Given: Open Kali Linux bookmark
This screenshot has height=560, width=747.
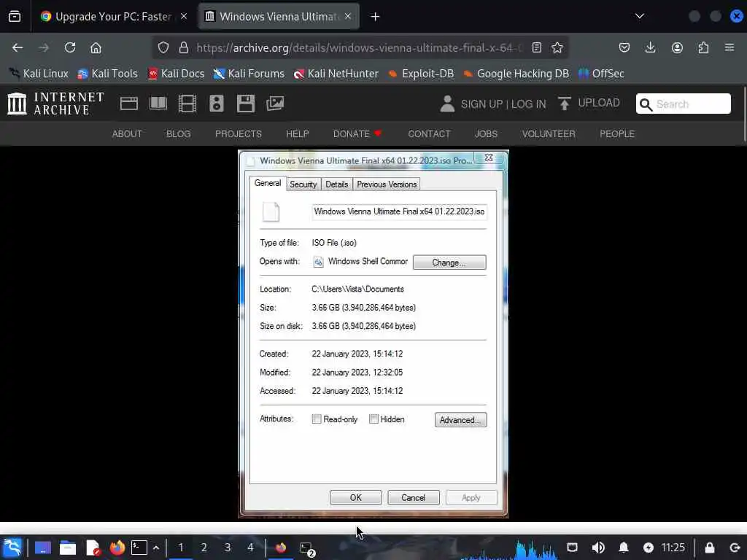Looking at the screenshot, I should (x=39, y=74).
